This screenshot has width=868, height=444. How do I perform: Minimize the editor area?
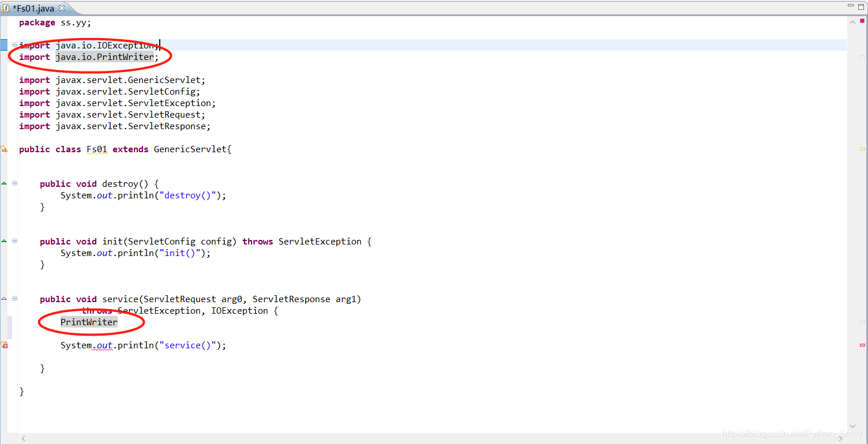850,6
